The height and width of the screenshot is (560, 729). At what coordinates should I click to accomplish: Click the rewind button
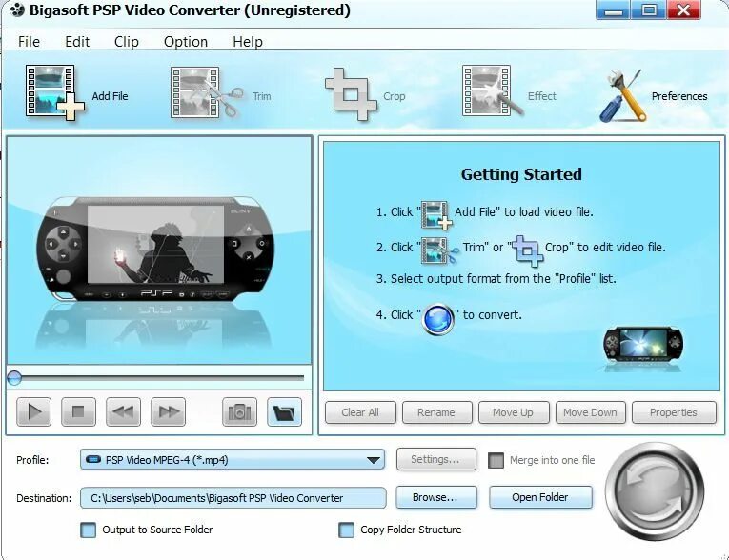(123, 411)
